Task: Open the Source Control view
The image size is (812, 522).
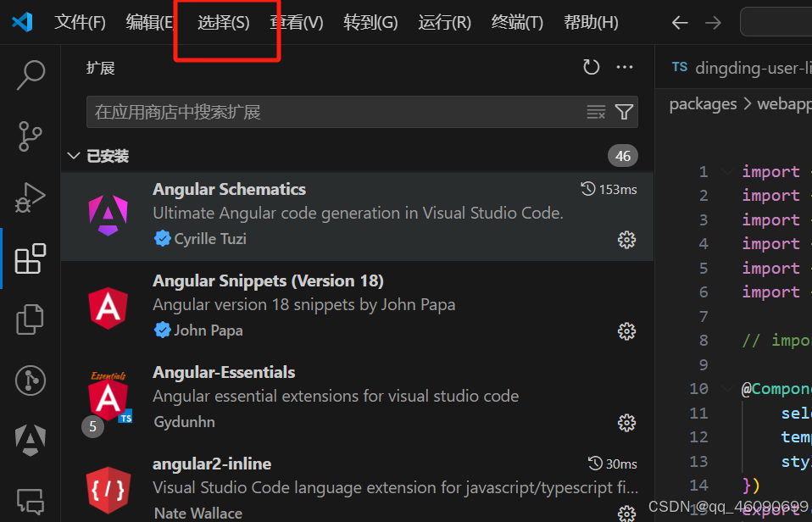Action: pos(30,136)
